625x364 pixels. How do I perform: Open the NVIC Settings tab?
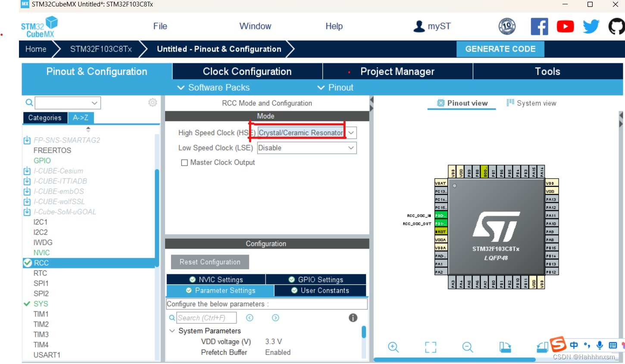216,280
